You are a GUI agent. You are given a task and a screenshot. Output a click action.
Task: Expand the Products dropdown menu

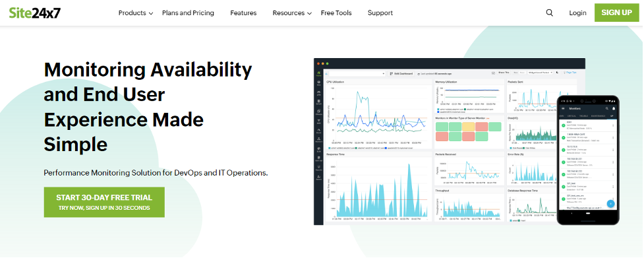point(136,13)
